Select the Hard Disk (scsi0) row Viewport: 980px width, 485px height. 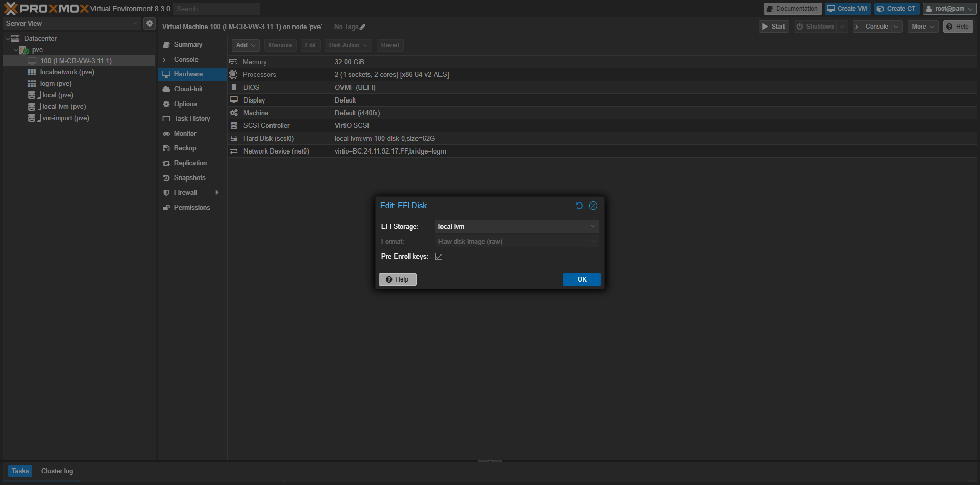pos(268,139)
